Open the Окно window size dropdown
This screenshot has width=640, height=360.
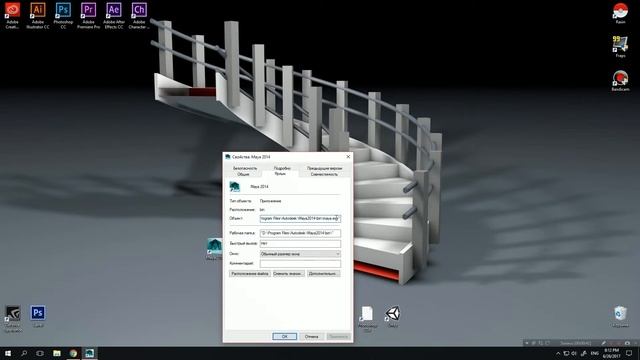[300, 254]
